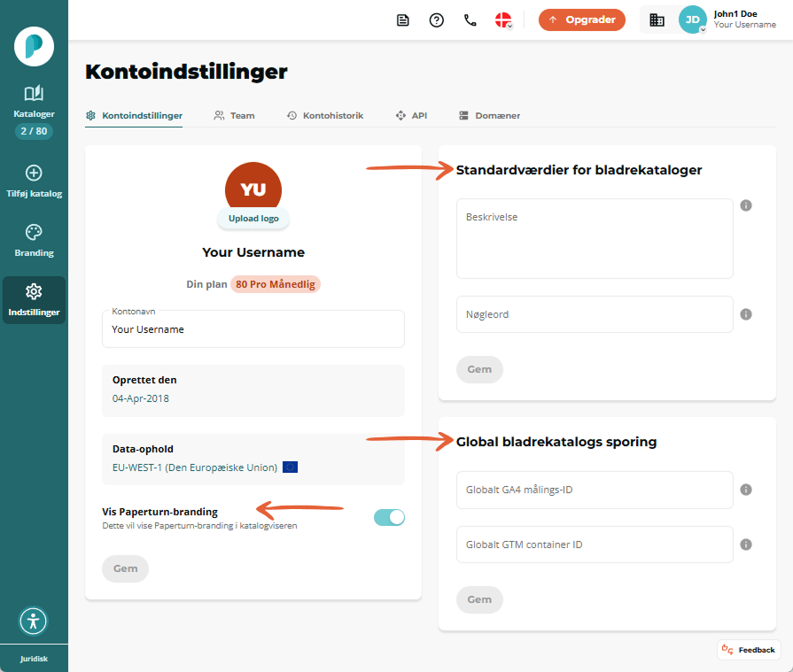The width and height of the screenshot is (793, 672).
Task: Click the 2 / 80 catalog count badge
Action: [34, 131]
